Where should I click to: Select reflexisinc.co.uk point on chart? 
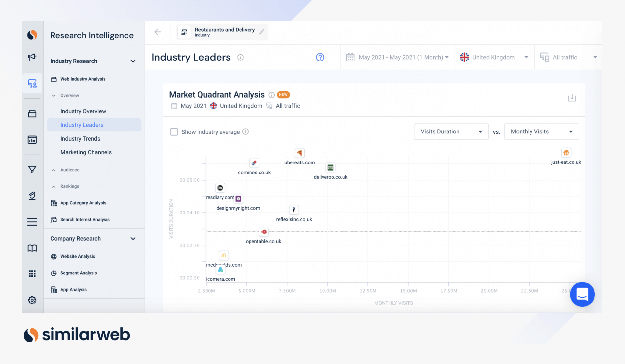(x=294, y=210)
